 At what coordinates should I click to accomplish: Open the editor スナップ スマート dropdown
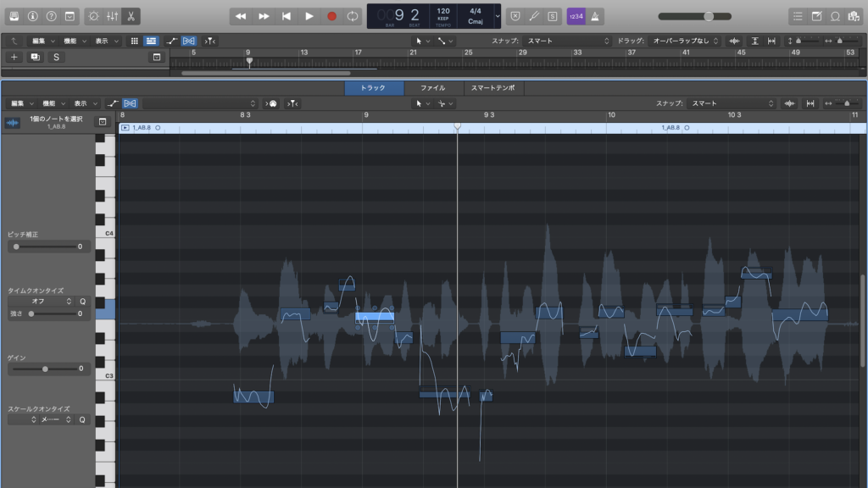(732, 103)
